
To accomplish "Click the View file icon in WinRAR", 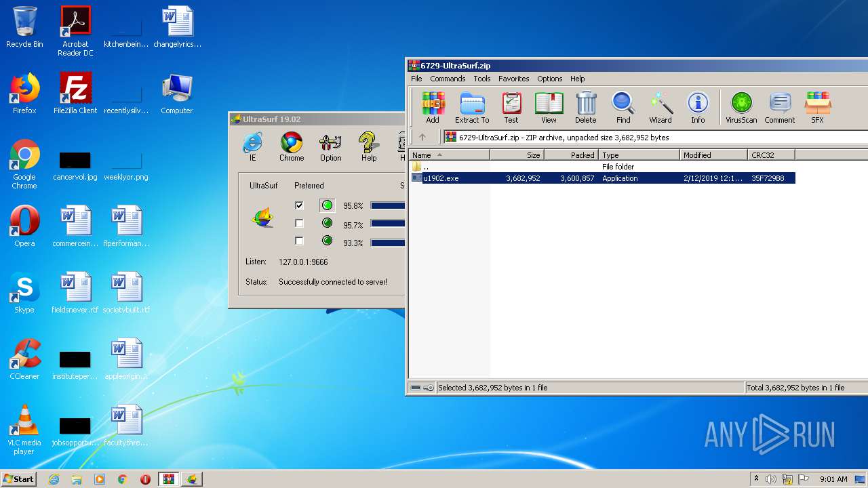I will coord(549,108).
